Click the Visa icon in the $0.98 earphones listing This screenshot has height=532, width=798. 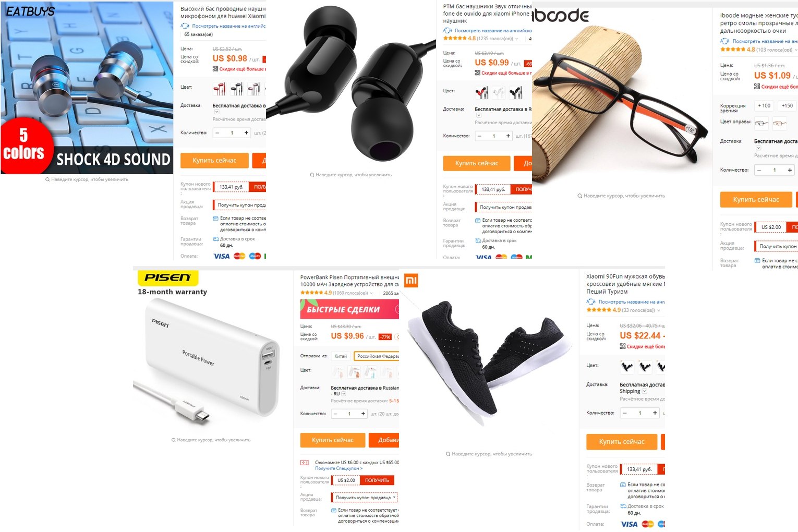point(222,256)
